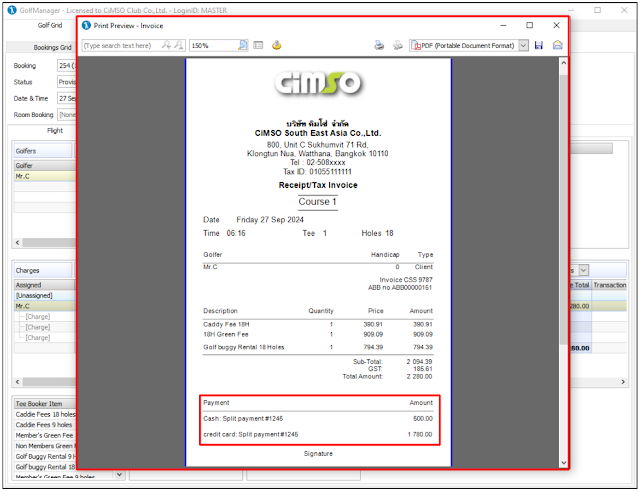Click the Total Amount value 2 280.00
Screen dimensions: 639x491
419,377
